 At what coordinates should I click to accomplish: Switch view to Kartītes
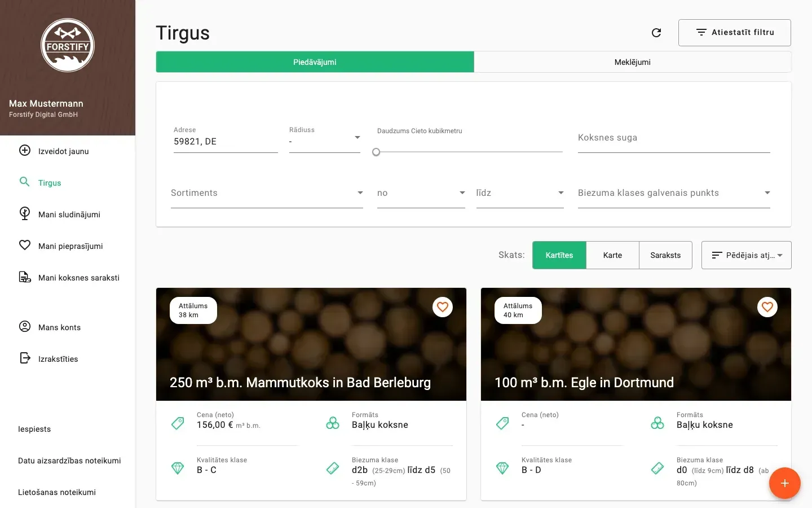pyautogui.click(x=559, y=255)
